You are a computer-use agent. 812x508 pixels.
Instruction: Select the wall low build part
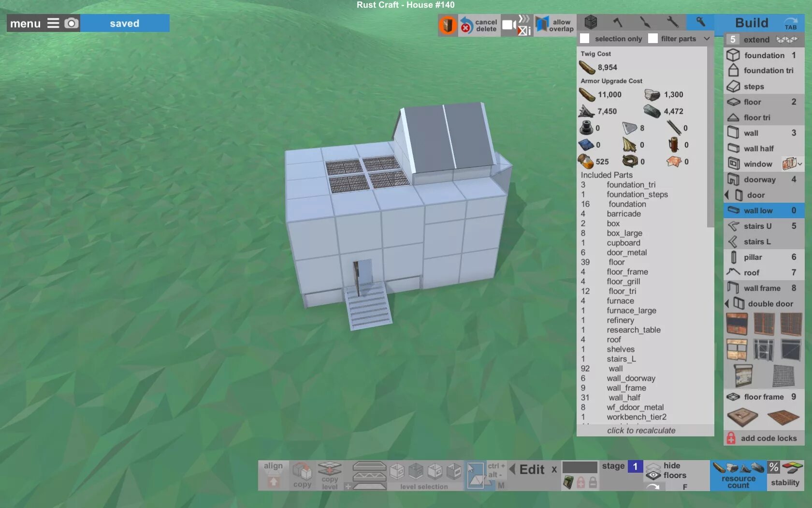click(x=764, y=210)
